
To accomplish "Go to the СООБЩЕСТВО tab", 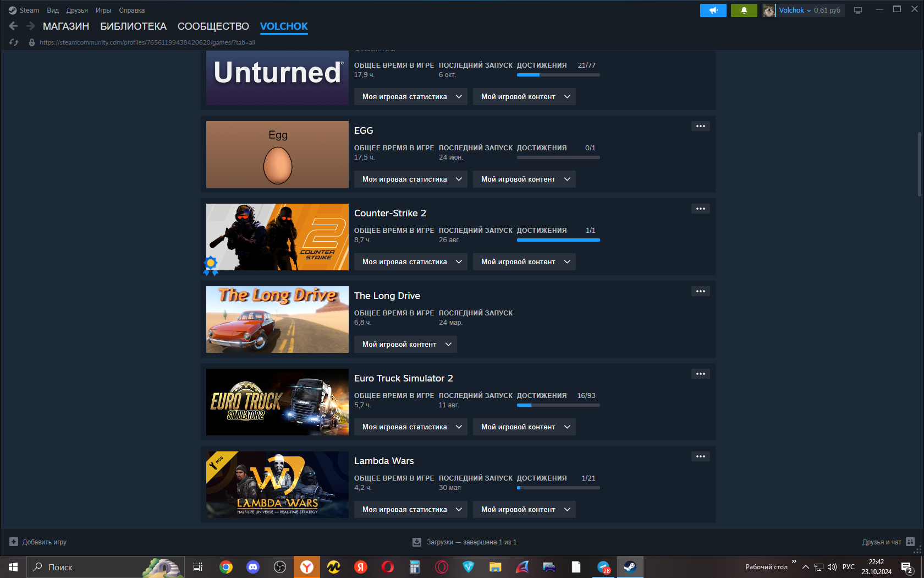I will tap(213, 26).
